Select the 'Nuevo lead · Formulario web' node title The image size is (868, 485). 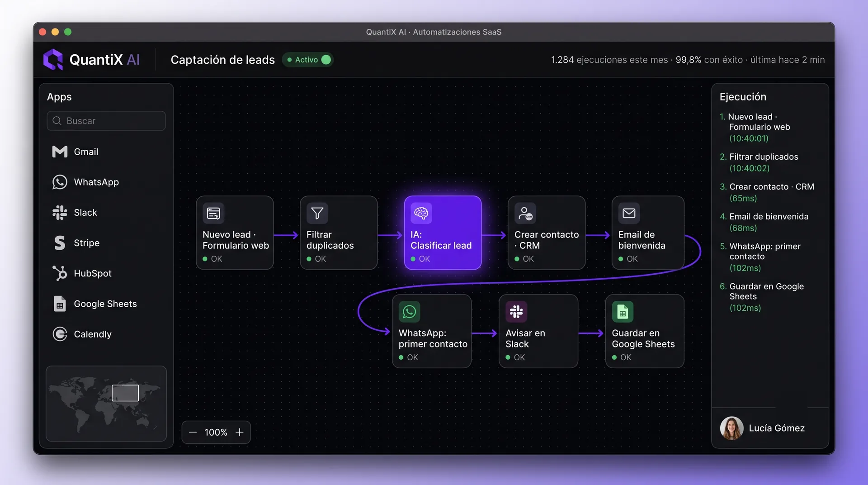(236, 240)
